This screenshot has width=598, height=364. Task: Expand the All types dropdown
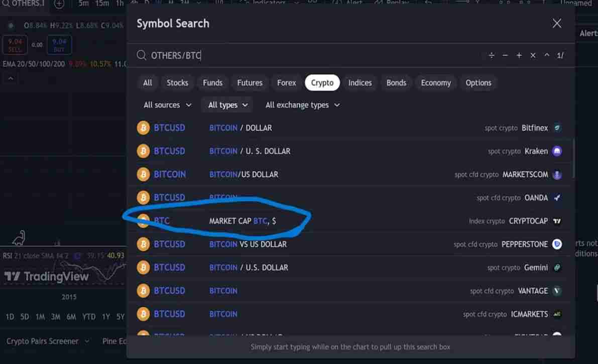click(x=226, y=105)
